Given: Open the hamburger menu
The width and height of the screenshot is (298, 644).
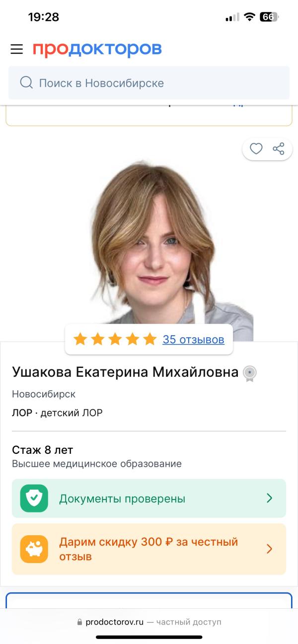Looking at the screenshot, I should click(x=17, y=49).
